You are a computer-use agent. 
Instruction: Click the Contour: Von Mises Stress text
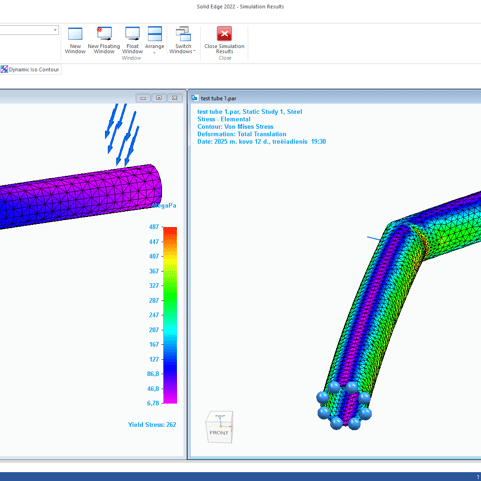[235, 127]
